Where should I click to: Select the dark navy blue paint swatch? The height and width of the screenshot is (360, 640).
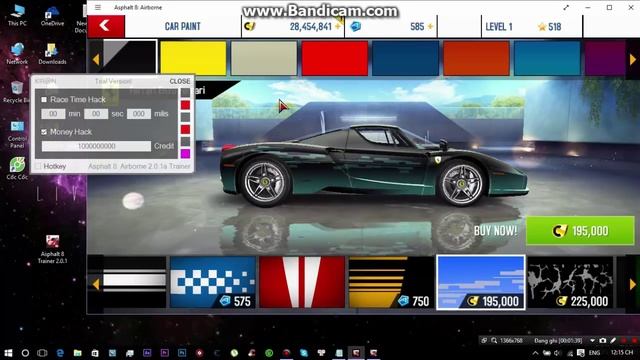406,58
